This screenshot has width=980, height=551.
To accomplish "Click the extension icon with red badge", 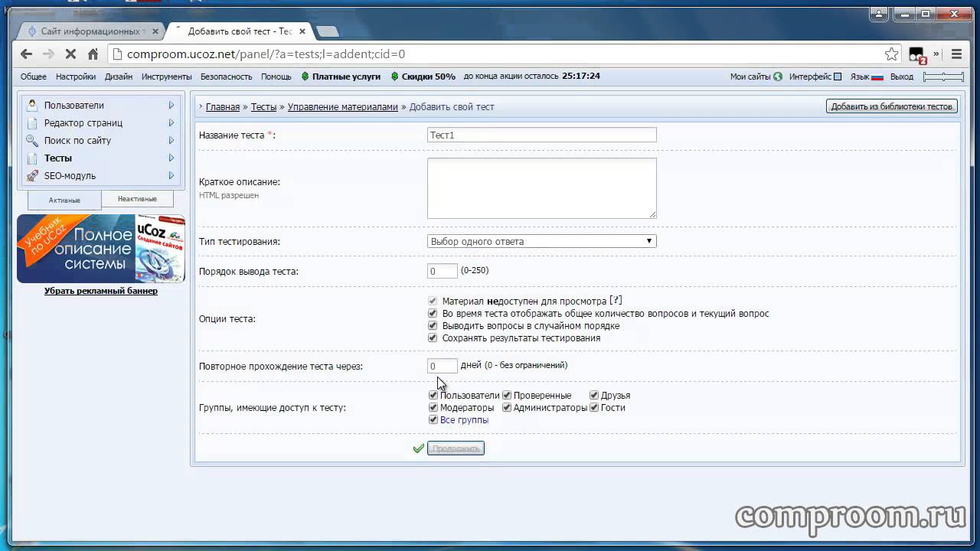I will [x=917, y=55].
